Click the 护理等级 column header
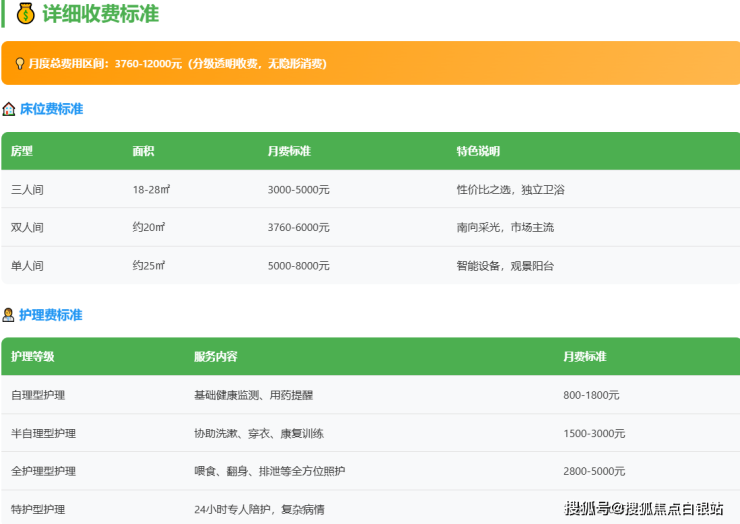The height and width of the screenshot is (524, 740). pyautogui.click(x=33, y=357)
